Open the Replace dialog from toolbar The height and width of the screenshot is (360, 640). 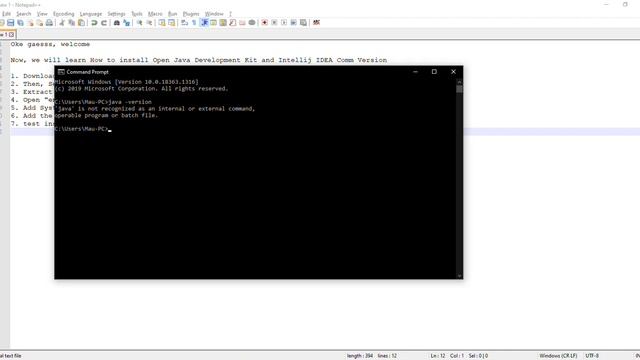127,23
